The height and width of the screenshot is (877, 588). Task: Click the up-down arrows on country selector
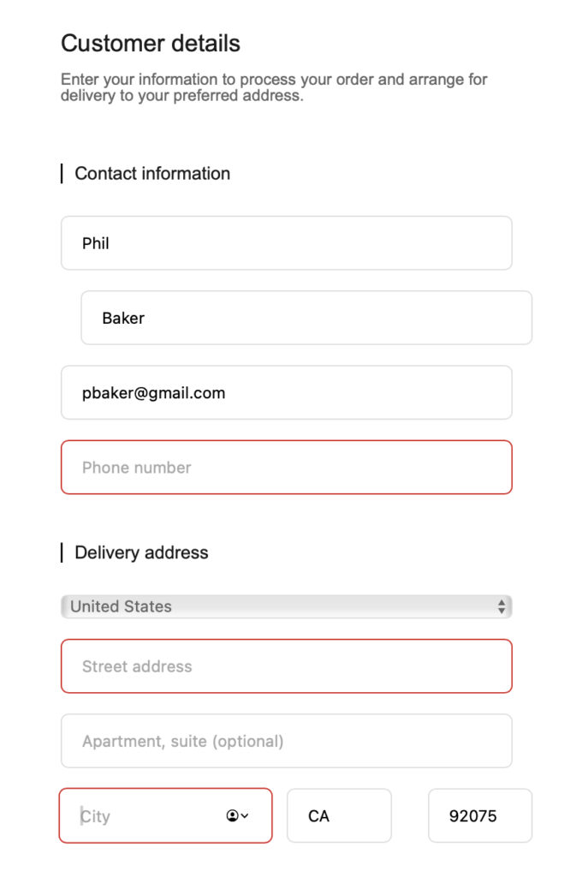(502, 606)
